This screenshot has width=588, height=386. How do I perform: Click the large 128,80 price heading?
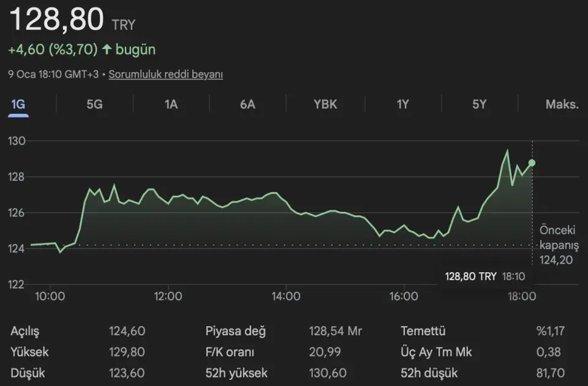click(x=56, y=21)
